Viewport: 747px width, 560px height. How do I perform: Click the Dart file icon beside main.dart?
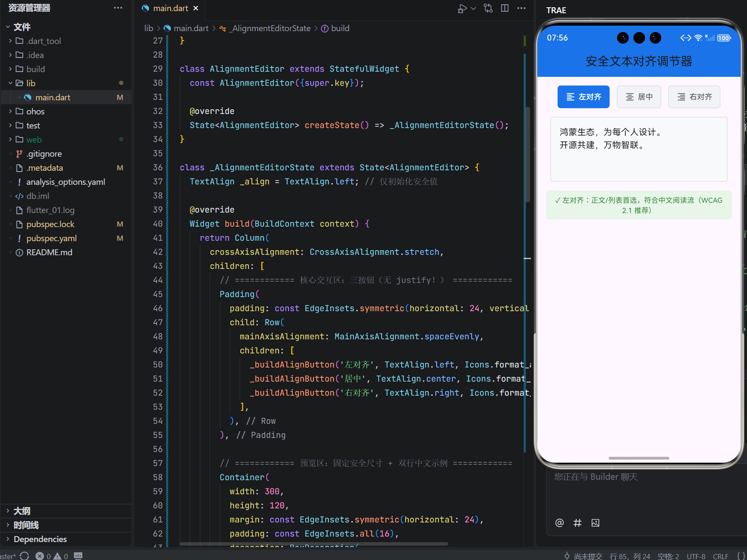tap(28, 97)
